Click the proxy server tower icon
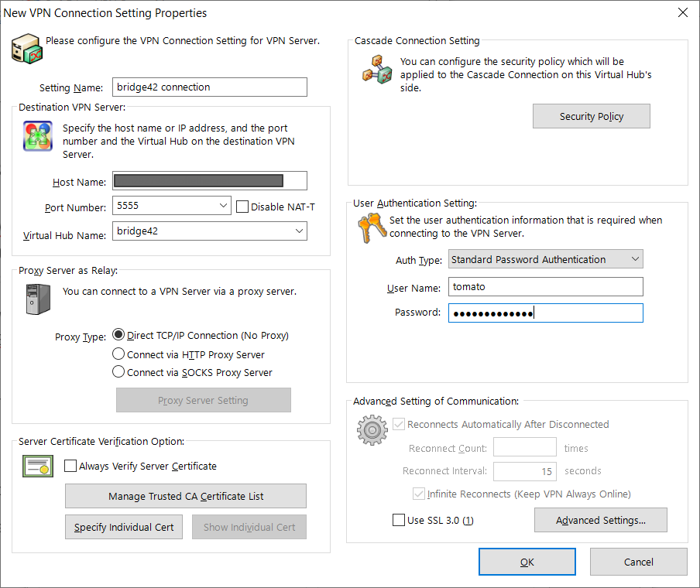 (37, 299)
